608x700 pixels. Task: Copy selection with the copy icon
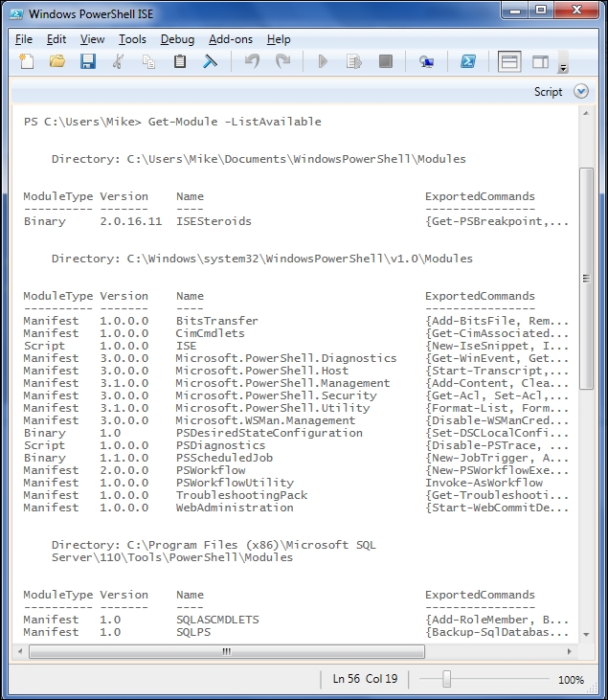point(148,61)
